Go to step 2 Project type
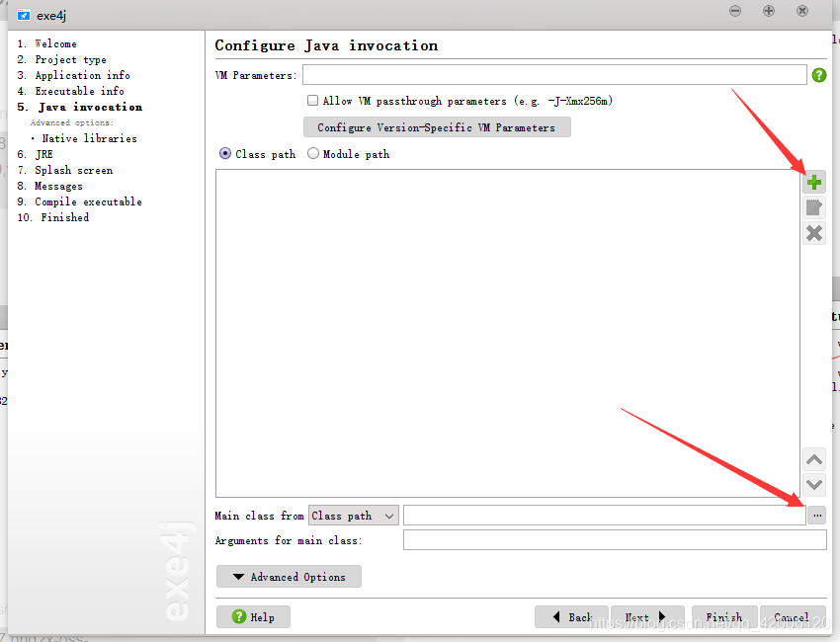The width and height of the screenshot is (840, 642). point(61,59)
